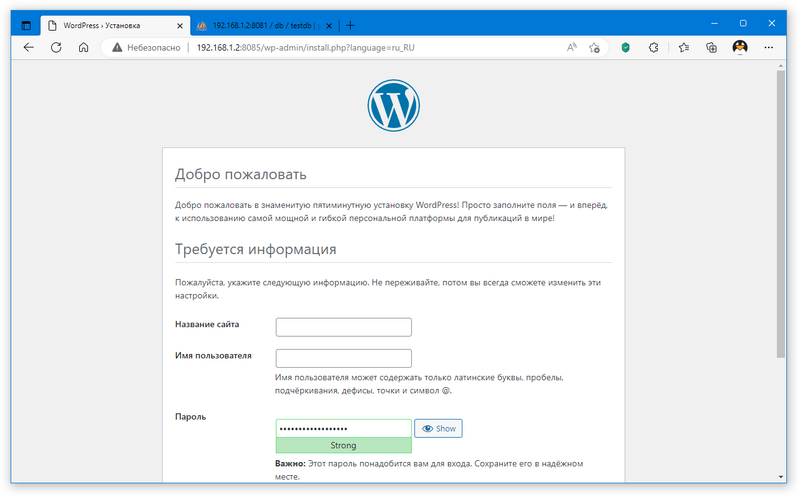Close the WordPress Установка tab
This screenshot has width=800, height=496.
[180, 26]
